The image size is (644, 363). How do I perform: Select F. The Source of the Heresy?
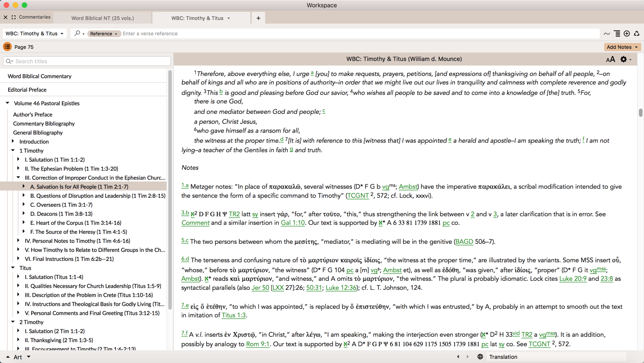tap(78, 232)
